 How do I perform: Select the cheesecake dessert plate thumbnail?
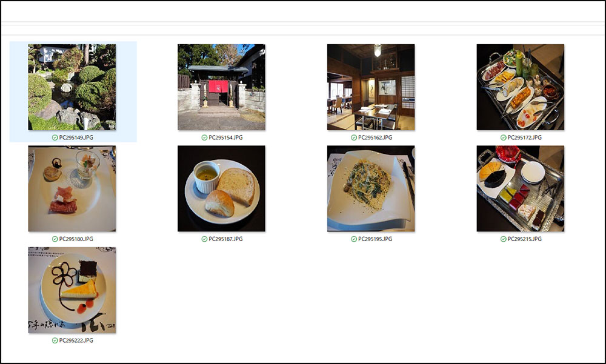[x=72, y=290]
